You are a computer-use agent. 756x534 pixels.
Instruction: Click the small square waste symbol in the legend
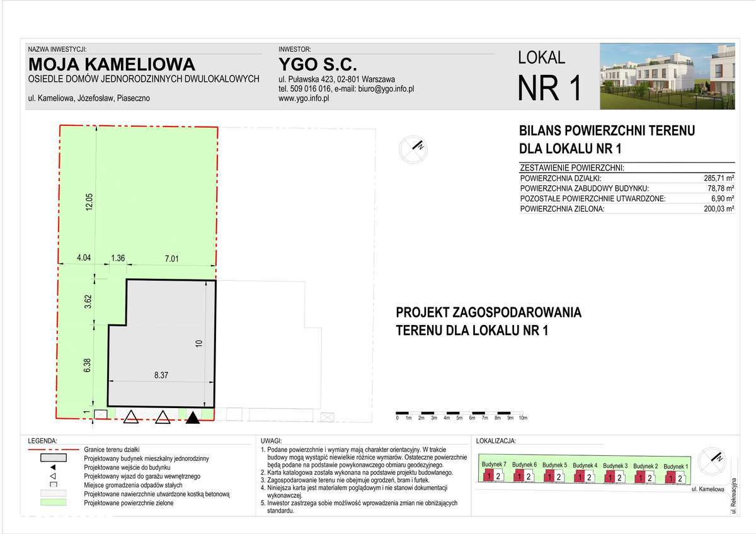click(x=54, y=486)
